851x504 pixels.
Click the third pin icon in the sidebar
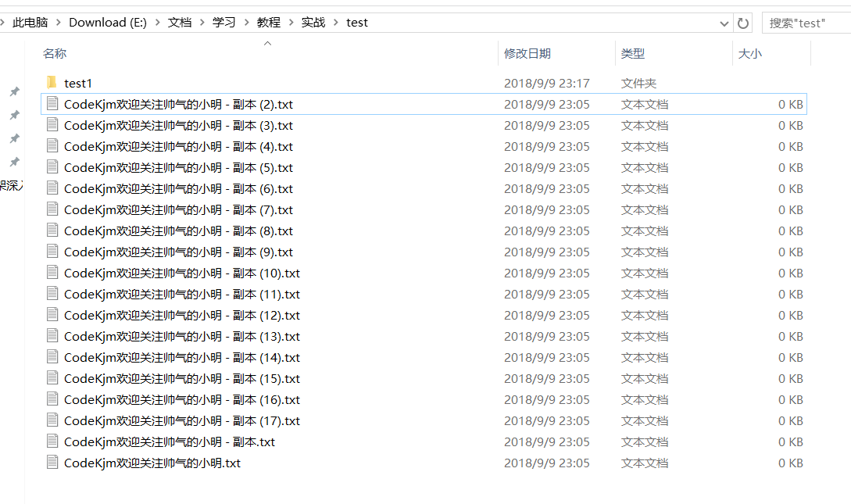[x=15, y=138]
